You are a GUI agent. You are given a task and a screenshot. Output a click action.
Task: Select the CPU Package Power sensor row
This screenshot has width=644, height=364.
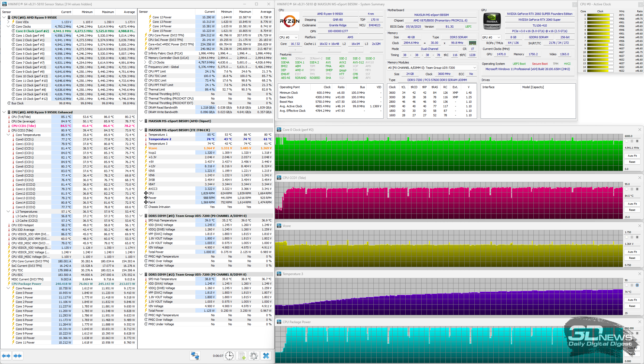click(x=69, y=284)
